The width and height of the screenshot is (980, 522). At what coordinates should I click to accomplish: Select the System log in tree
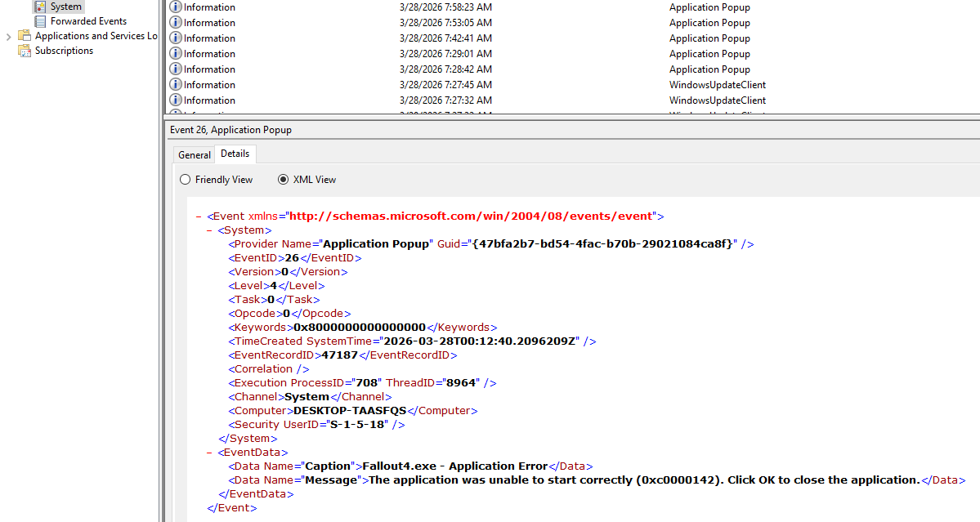[65, 7]
